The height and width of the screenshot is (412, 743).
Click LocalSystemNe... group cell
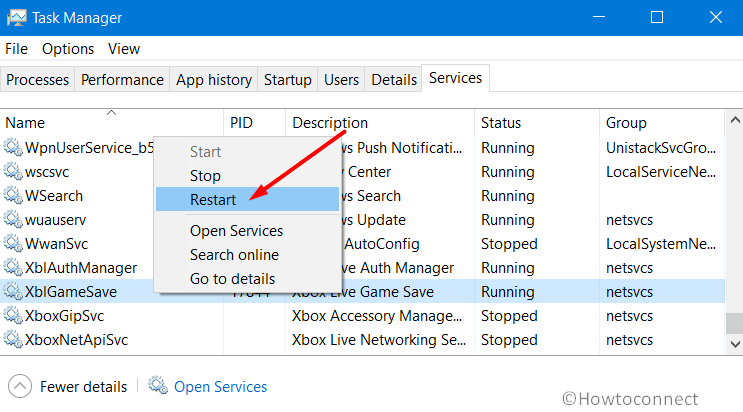coord(661,244)
